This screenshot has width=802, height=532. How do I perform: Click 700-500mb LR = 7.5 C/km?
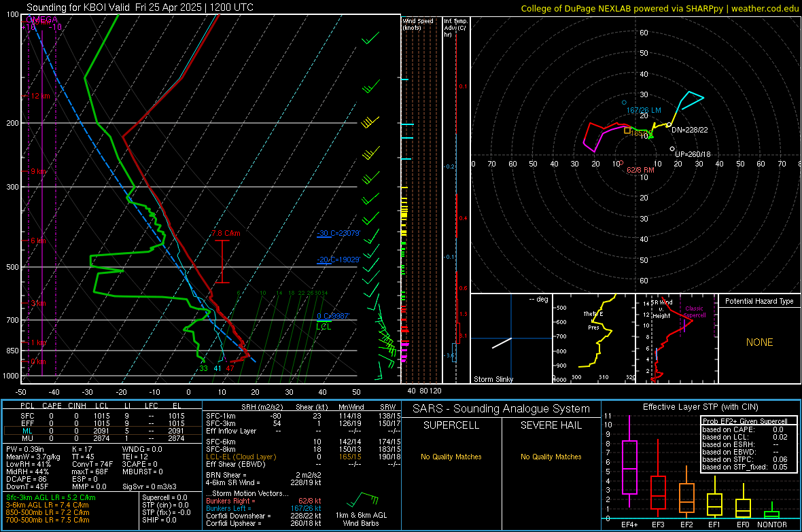[48, 520]
